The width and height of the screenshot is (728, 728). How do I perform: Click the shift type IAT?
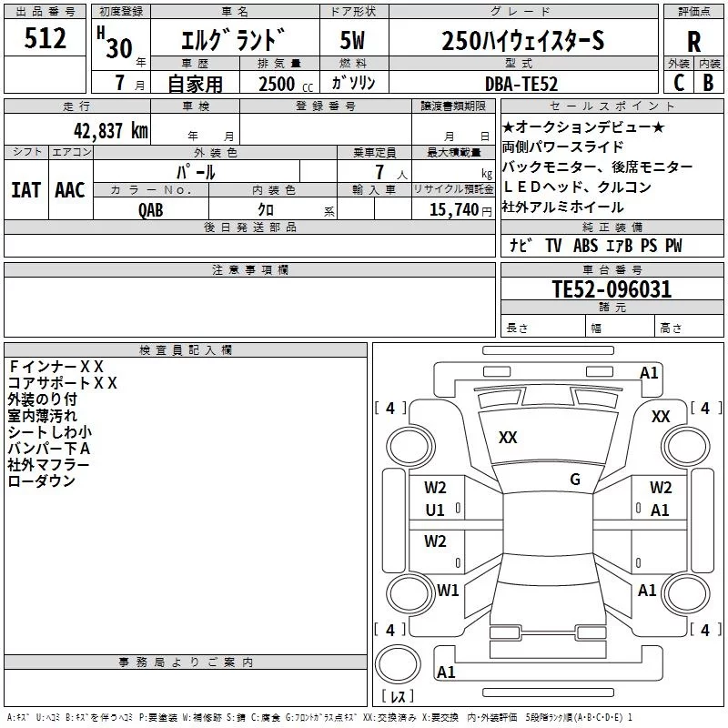[26, 190]
